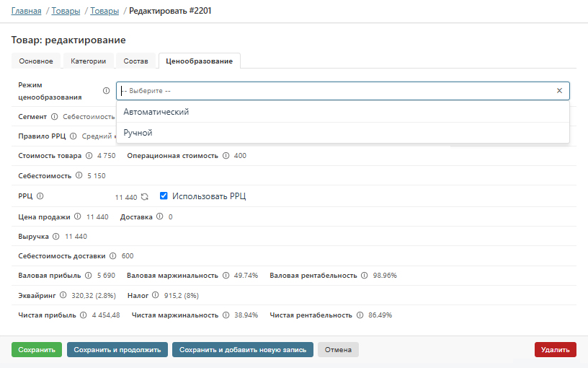Click the Редактировать #2201 breadcrumb text
Image resolution: width=588 pixels, height=368 pixels.
(170, 11)
